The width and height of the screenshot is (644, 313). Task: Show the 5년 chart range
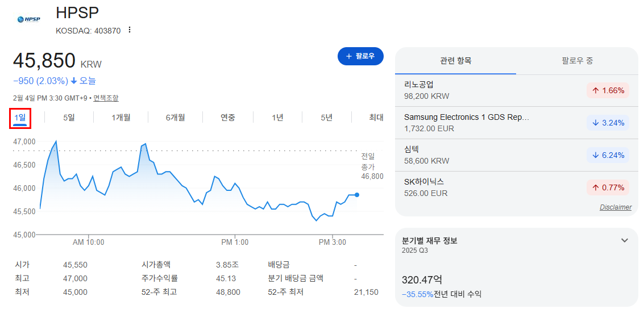pos(326,118)
